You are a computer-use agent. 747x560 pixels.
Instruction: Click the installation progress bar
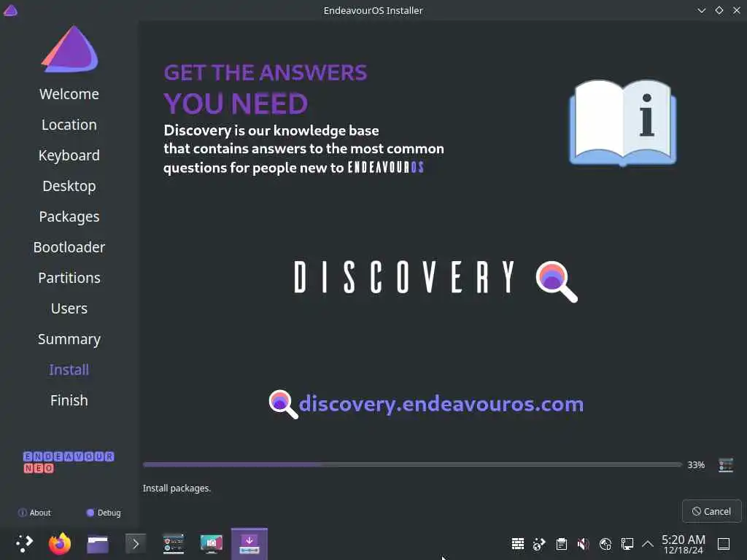click(412, 464)
